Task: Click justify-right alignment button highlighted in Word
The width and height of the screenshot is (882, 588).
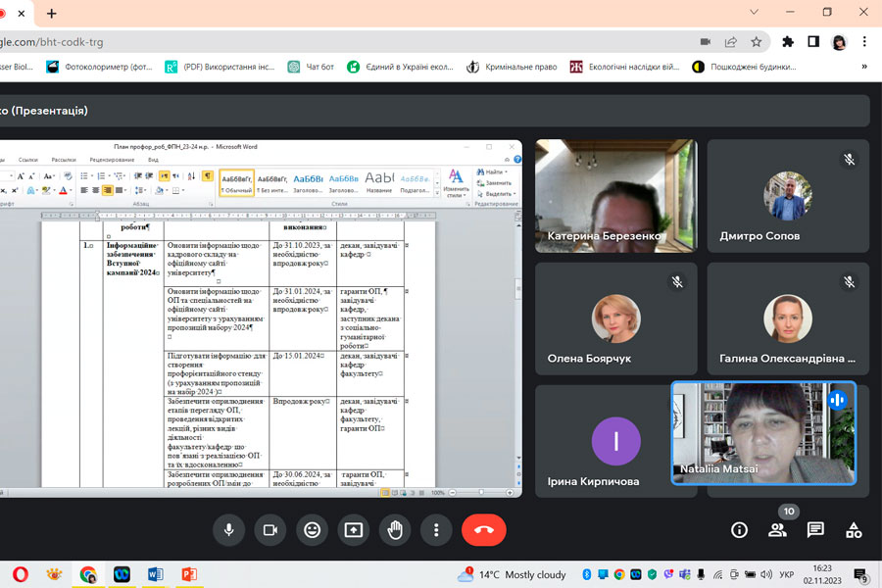Action: (x=107, y=190)
